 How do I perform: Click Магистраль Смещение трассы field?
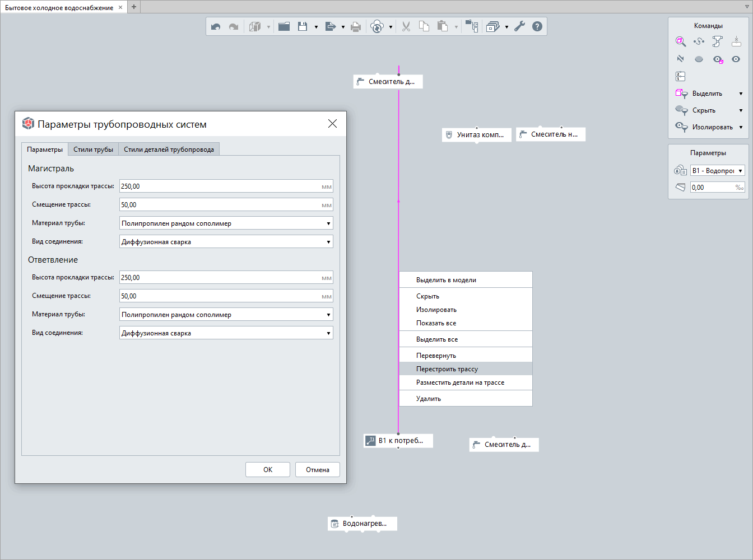click(226, 204)
